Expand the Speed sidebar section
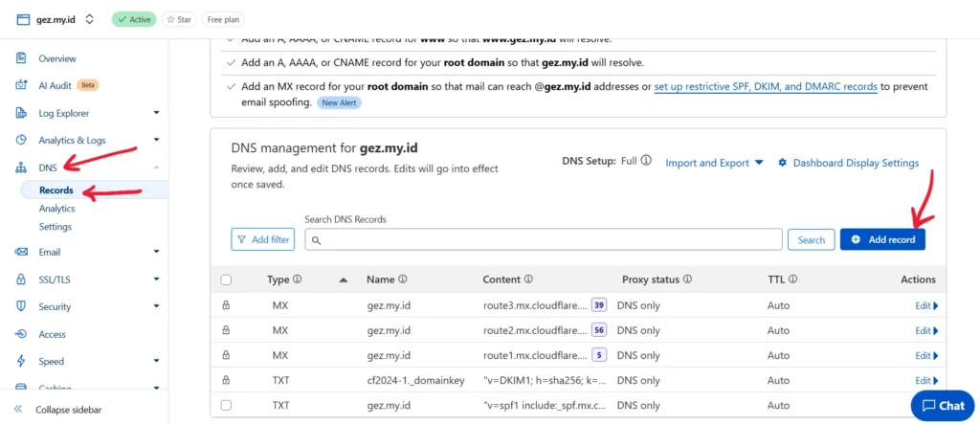The image size is (980, 425). coord(156,361)
